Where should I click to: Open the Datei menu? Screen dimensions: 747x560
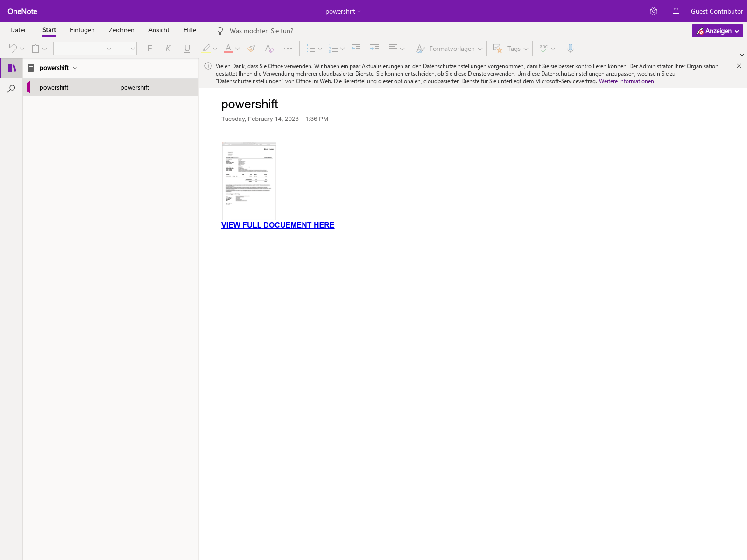pyautogui.click(x=18, y=30)
